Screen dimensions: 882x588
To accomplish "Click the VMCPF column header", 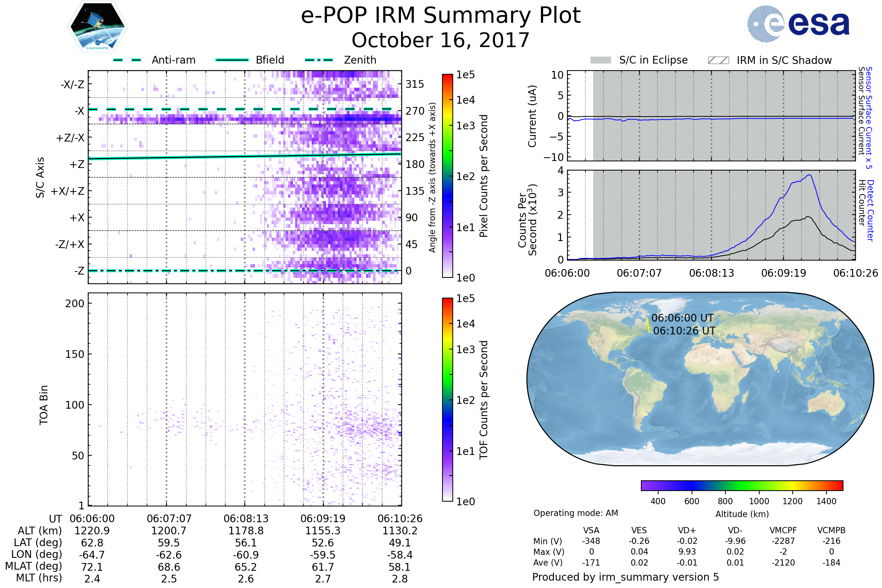I will coord(783,530).
